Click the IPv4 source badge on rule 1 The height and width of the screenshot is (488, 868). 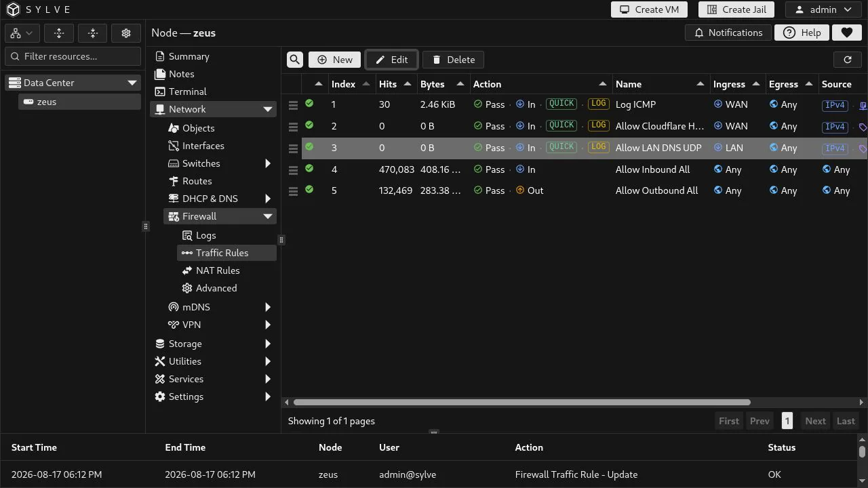[x=835, y=105]
